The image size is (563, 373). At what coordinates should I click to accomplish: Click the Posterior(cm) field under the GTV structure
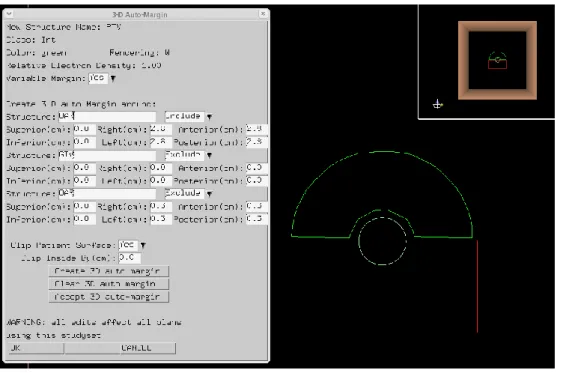click(x=256, y=181)
